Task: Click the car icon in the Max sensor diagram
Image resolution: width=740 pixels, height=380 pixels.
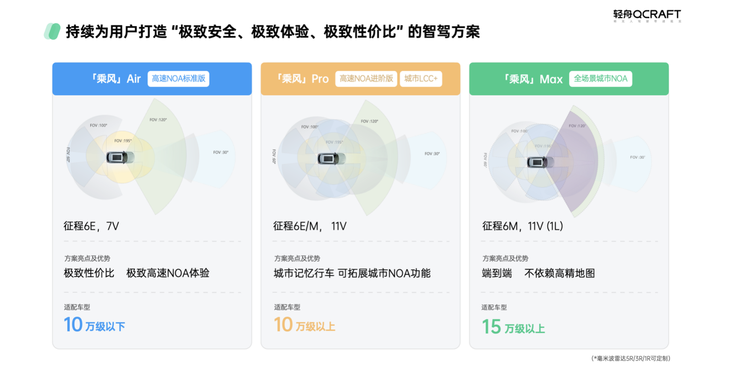Action: pyautogui.click(x=538, y=163)
